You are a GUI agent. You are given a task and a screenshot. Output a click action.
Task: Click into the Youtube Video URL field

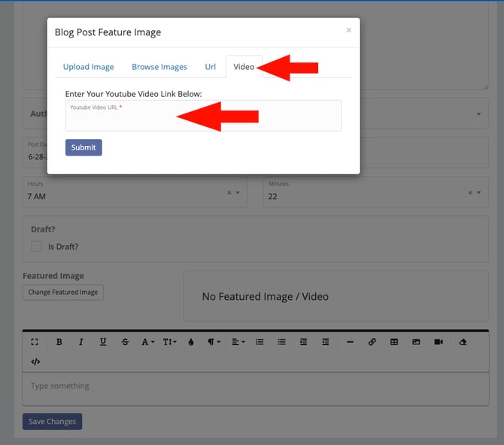pos(203,119)
